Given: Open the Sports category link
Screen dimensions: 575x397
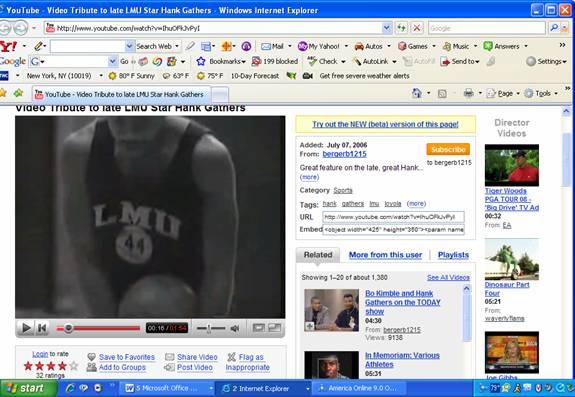Looking at the screenshot, I should pyautogui.click(x=343, y=191).
